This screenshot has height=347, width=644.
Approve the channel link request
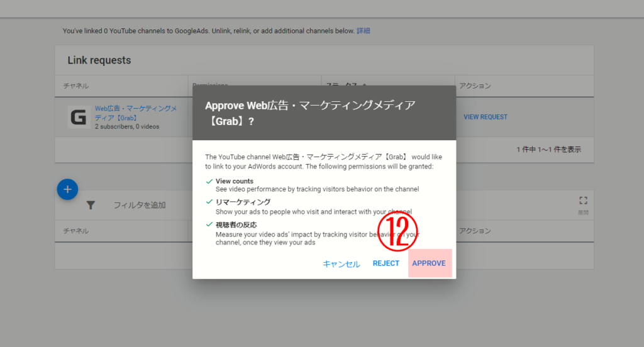click(x=429, y=263)
